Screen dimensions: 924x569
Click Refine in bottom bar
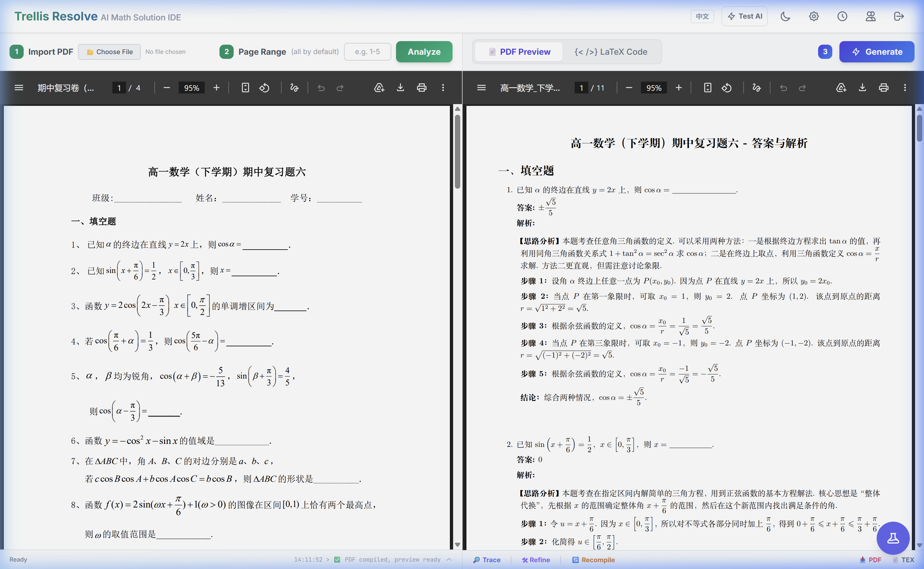(536, 560)
